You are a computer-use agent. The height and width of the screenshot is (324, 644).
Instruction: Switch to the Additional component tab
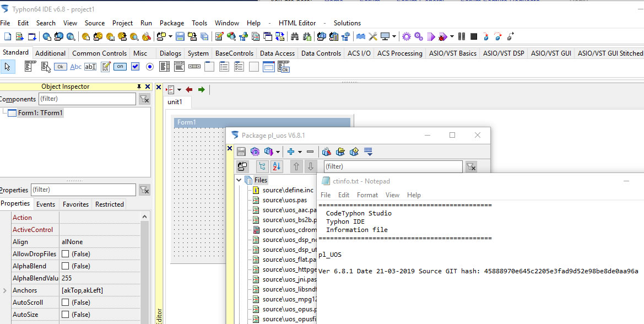[50, 53]
